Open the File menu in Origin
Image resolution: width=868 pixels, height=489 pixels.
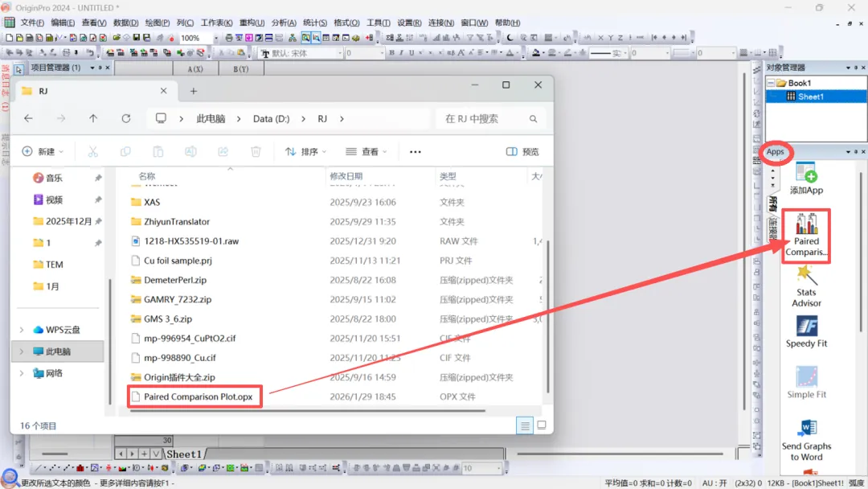[32, 23]
